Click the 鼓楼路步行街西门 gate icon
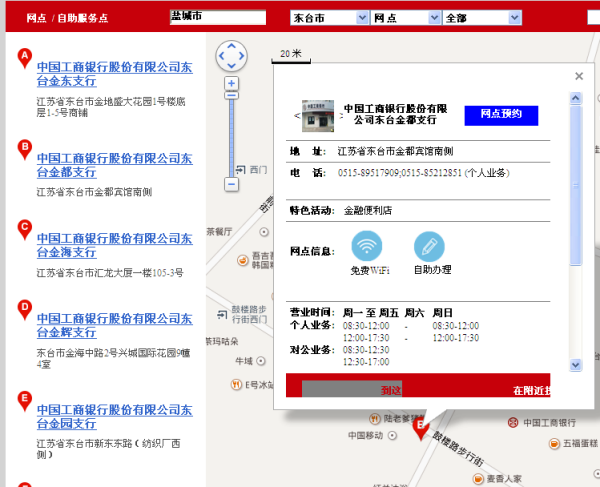This screenshot has width=600, height=487. pos(222,314)
